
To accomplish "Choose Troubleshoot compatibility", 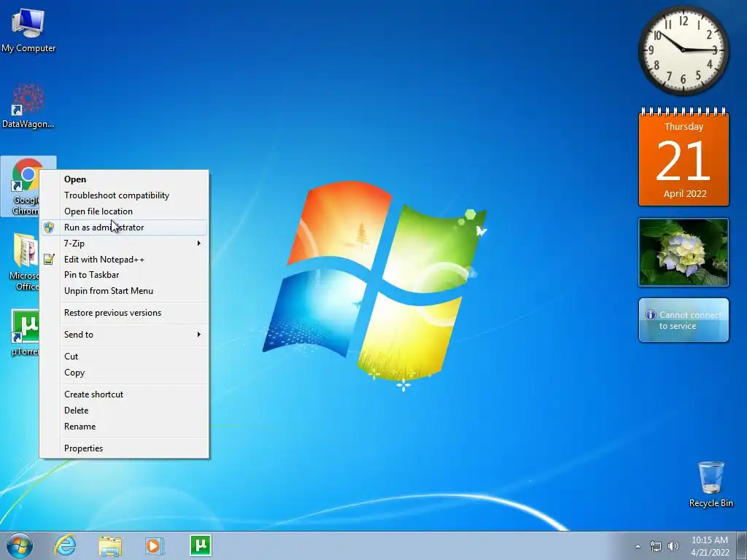I will coord(124,195).
